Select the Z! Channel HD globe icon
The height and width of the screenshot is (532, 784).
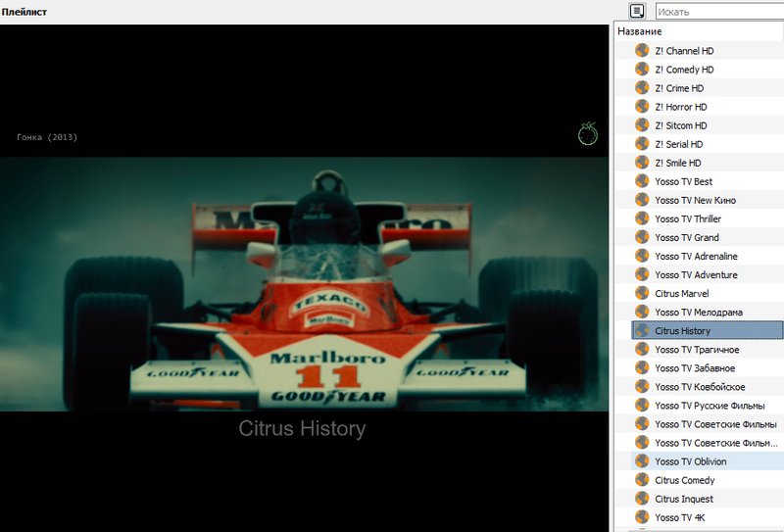[642, 51]
